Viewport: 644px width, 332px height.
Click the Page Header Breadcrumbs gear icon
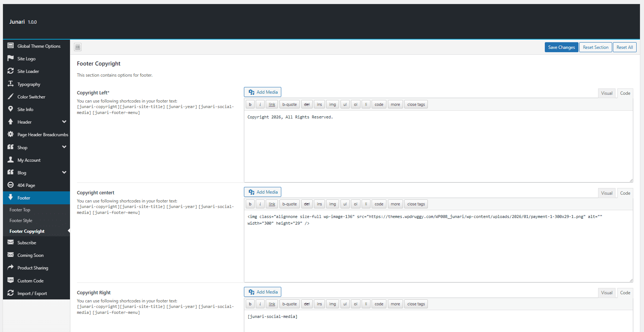(x=11, y=134)
